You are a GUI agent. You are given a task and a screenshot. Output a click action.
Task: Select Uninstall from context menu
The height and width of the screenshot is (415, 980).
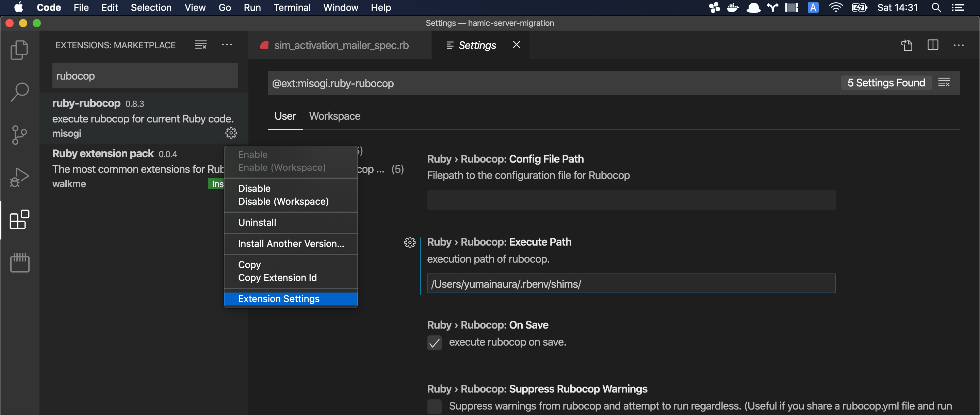291,222
